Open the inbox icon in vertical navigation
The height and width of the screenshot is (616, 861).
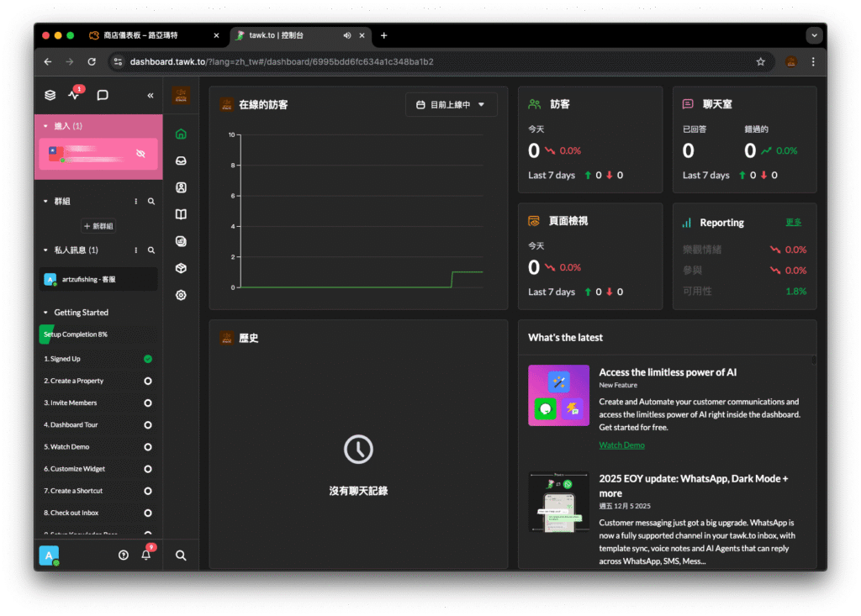coord(181,161)
